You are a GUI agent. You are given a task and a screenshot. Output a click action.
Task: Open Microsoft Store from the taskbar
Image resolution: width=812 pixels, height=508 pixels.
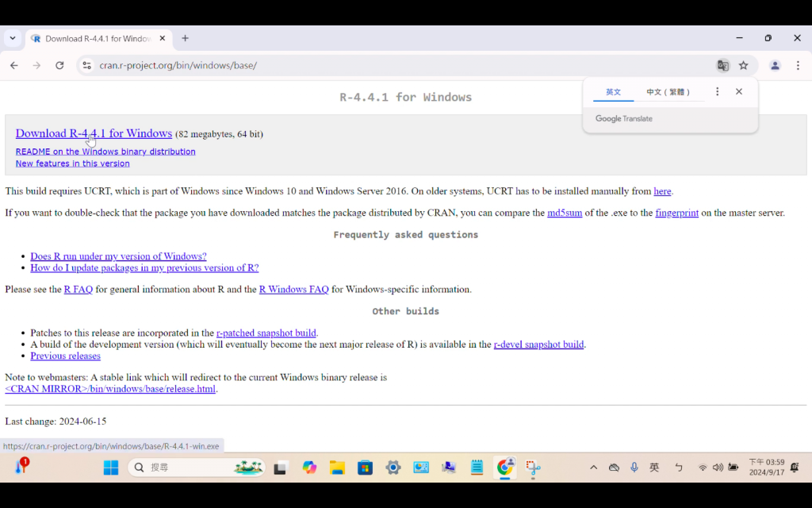coord(365,468)
